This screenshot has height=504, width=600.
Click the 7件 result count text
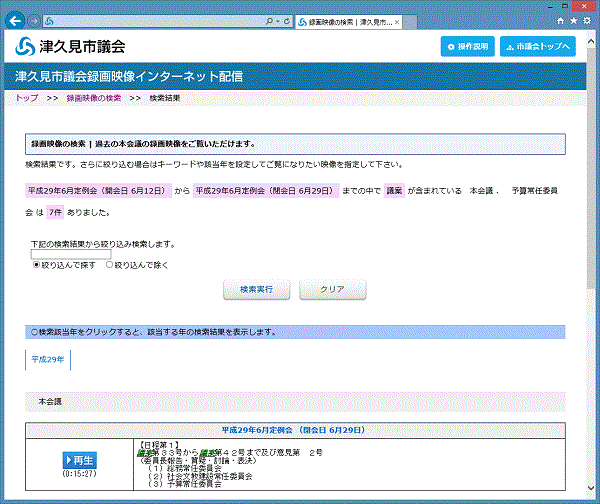(x=55, y=212)
